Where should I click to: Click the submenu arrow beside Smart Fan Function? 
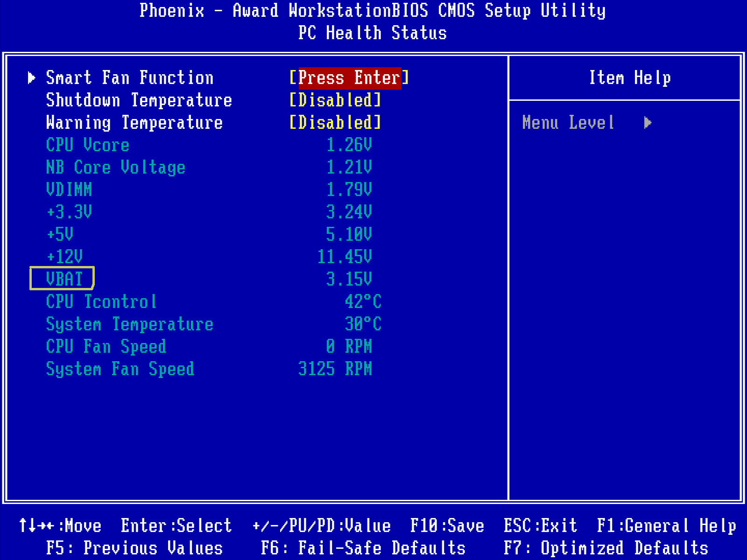pos(32,77)
